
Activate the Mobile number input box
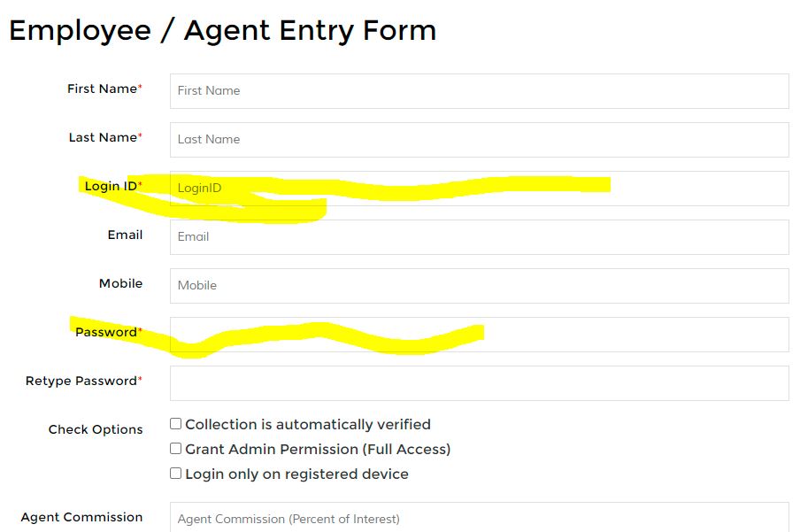(479, 286)
